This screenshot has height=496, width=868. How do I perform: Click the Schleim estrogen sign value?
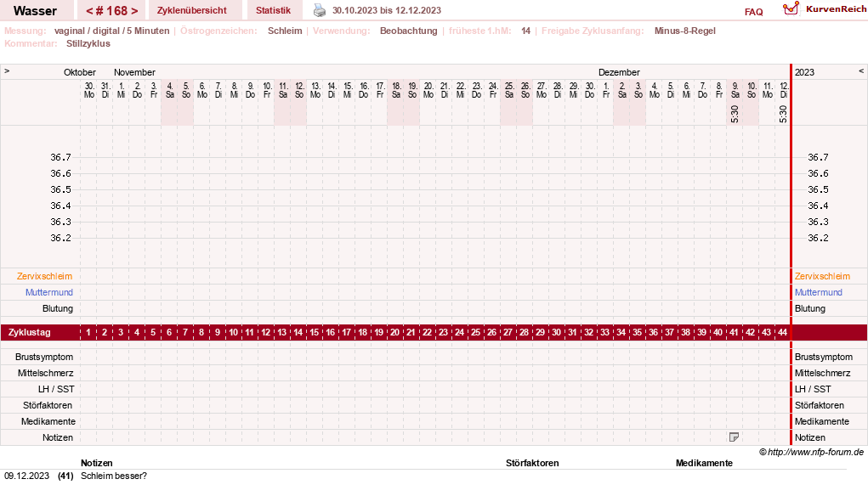(285, 31)
